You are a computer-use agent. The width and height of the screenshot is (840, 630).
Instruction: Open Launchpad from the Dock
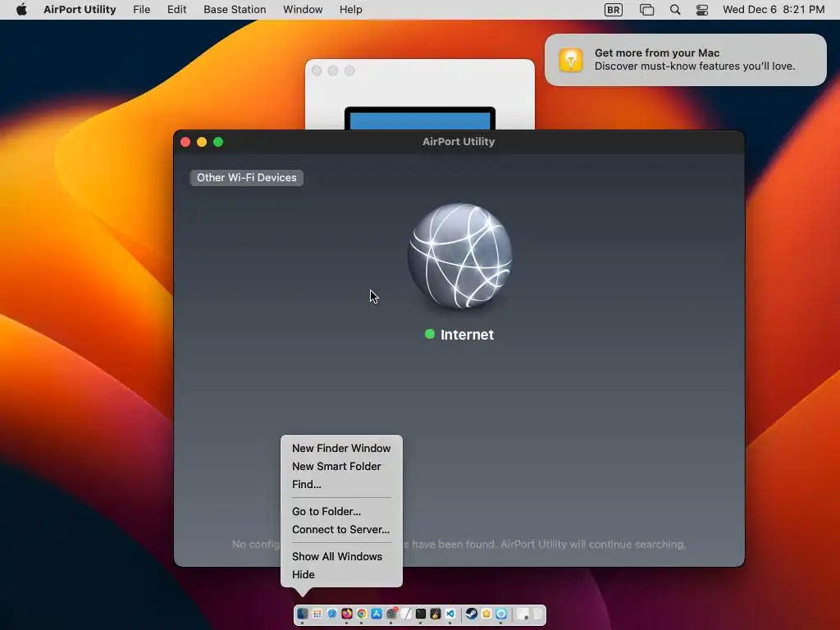(317, 614)
